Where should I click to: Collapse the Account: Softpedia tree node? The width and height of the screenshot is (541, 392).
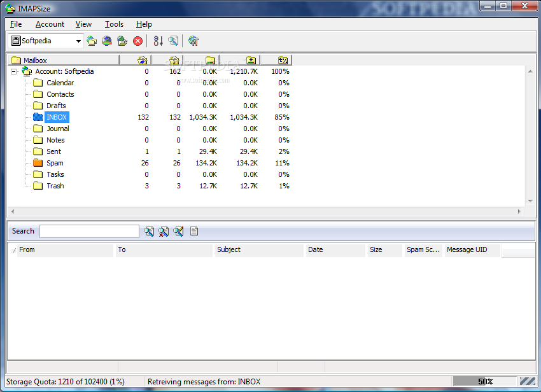click(x=13, y=72)
